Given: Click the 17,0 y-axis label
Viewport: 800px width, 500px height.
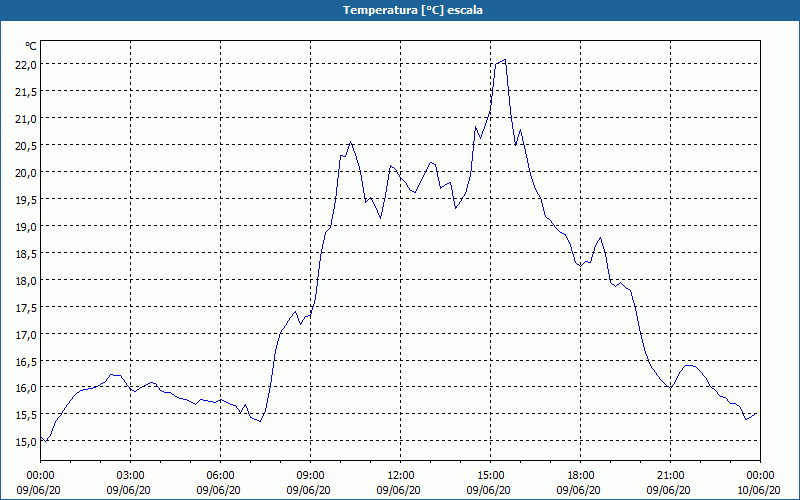Looking at the screenshot, I should pos(26,335).
